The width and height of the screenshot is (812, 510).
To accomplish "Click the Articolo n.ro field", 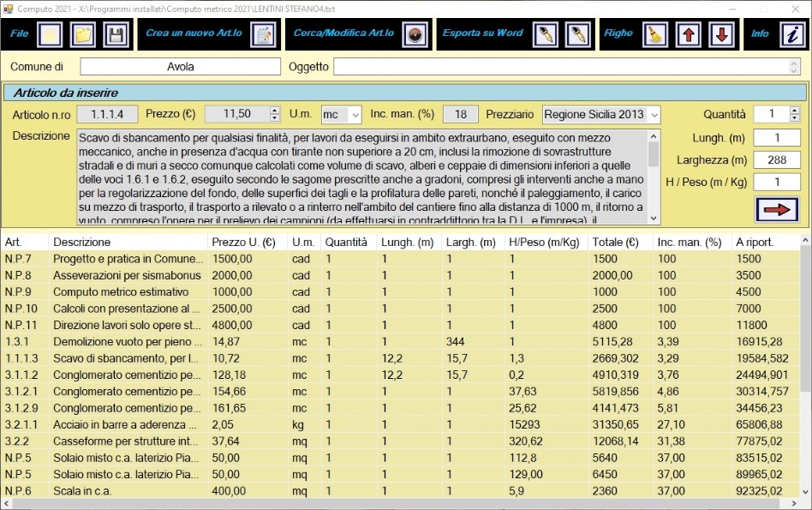I will point(107,114).
